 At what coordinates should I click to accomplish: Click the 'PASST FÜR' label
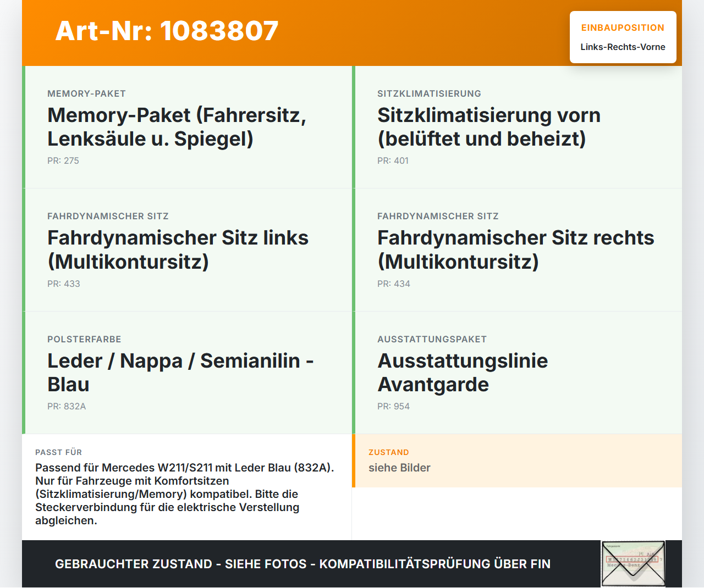click(x=58, y=452)
